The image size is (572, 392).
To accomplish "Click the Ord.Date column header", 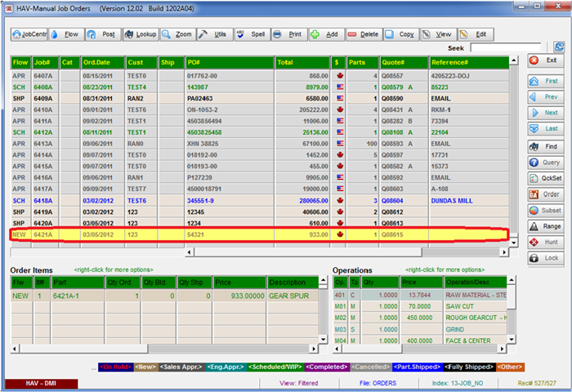I will point(102,62).
